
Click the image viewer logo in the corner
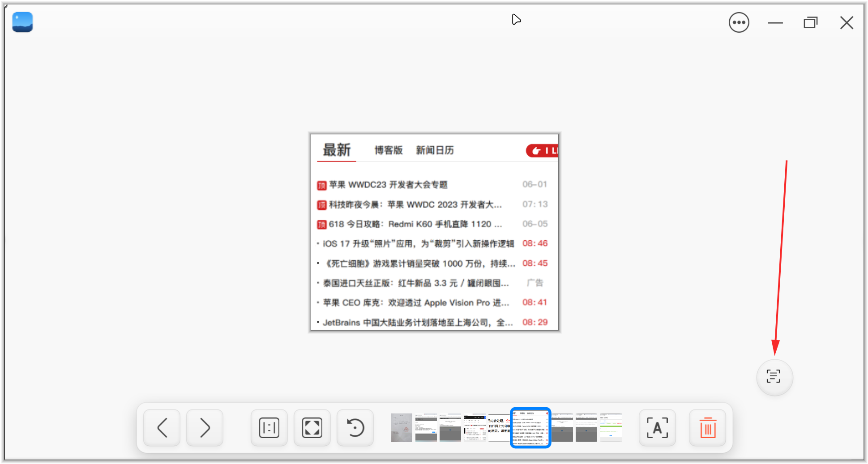[x=22, y=22]
